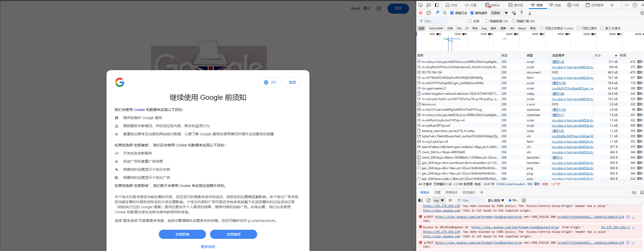Check the 反转 invert checkbox

point(470,21)
